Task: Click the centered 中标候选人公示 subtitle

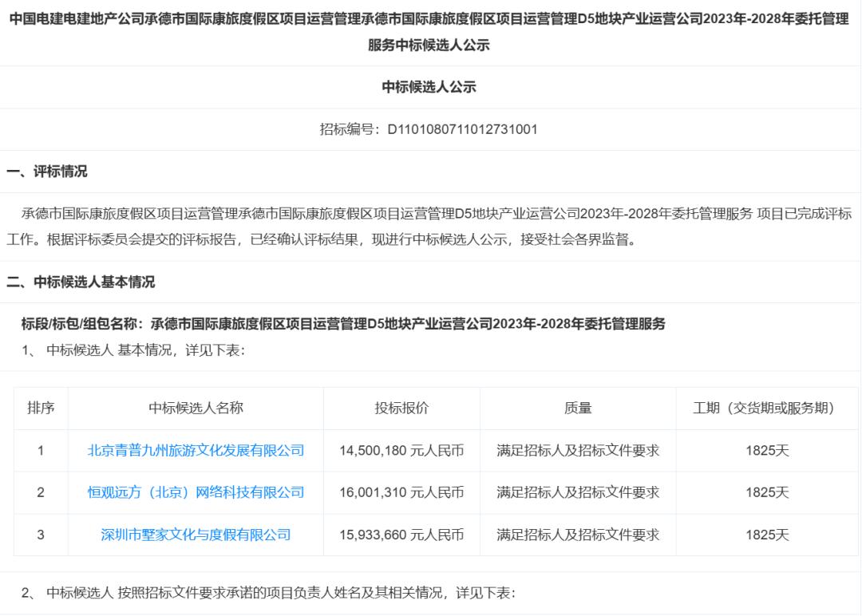Action: coord(429,87)
